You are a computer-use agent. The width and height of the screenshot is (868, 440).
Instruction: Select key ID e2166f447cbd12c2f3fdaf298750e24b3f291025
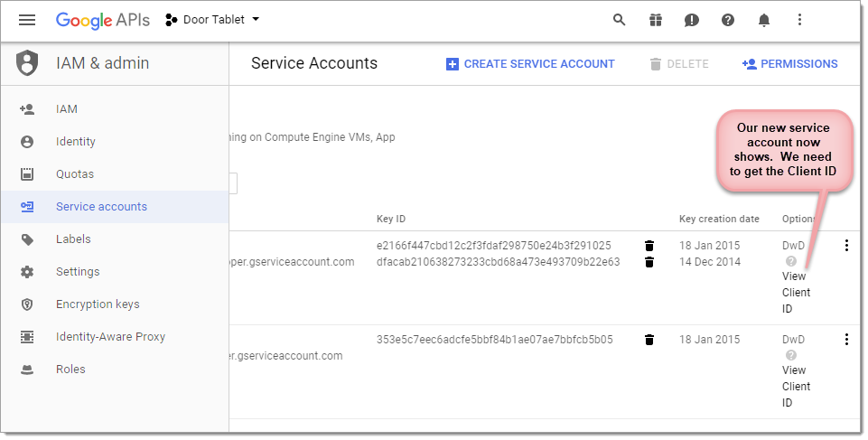[x=494, y=246]
